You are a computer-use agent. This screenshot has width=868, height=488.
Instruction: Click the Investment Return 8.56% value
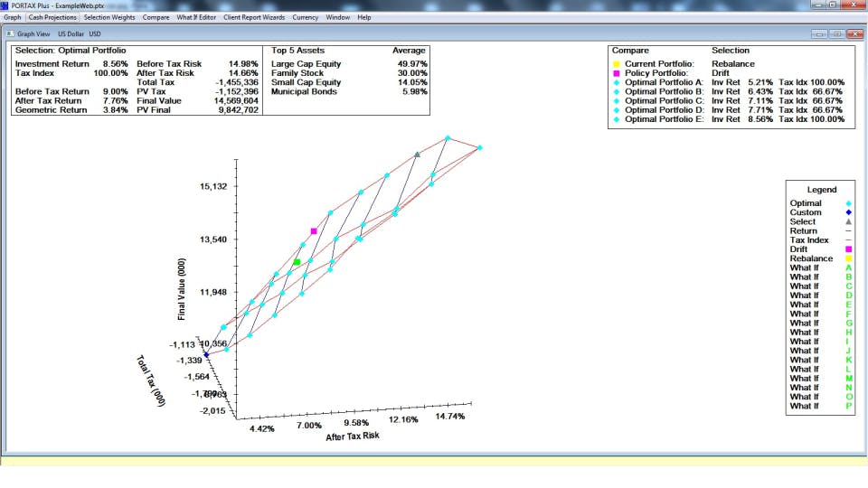click(x=115, y=64)
